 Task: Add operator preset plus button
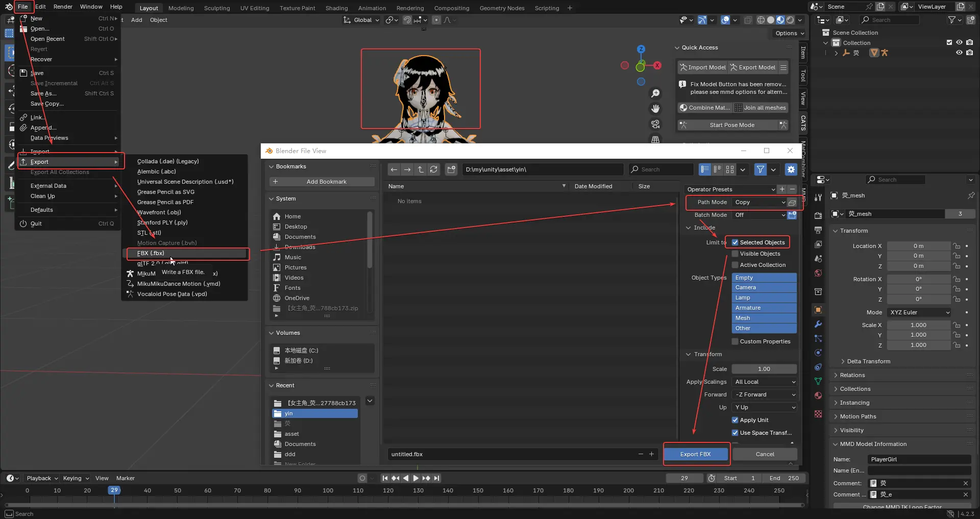(782, 189)
